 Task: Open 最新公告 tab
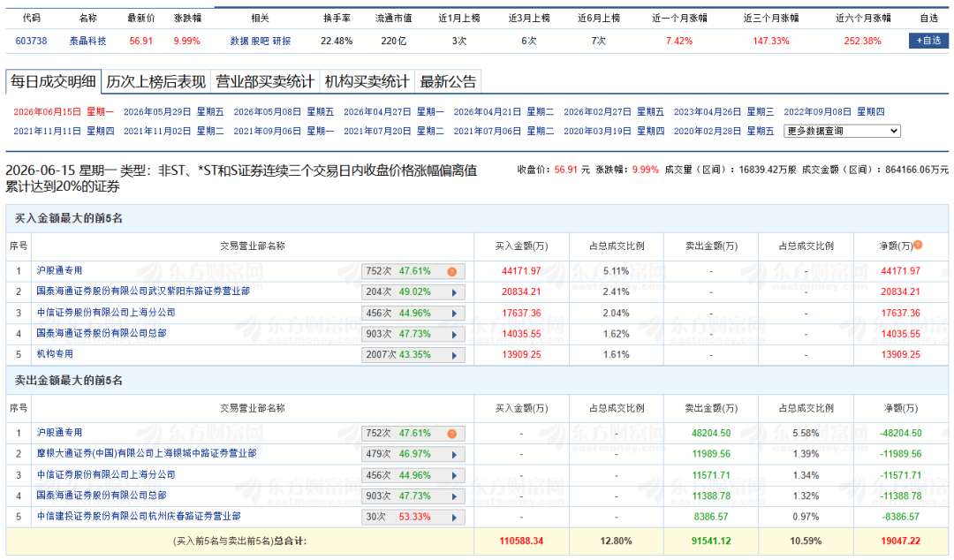pos(448,81)
